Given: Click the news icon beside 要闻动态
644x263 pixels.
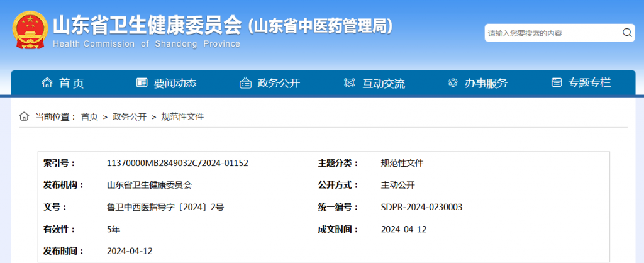Looking at the screenshot, I should click(142, 82).
